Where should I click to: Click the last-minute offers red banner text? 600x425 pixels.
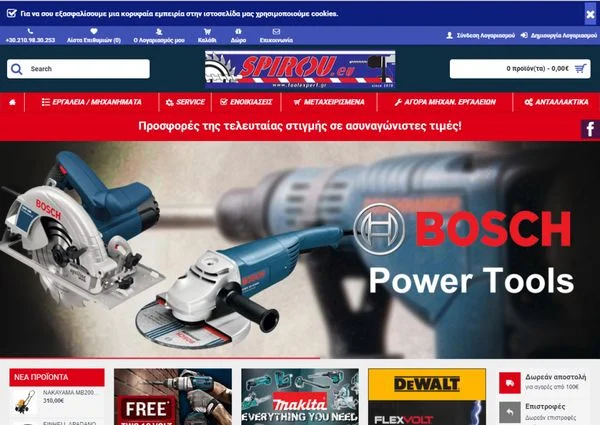coord(300,126)
